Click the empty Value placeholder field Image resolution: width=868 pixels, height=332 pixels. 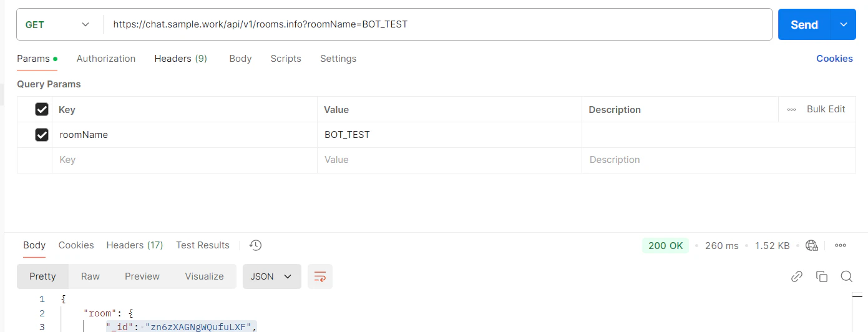[449, 160]
